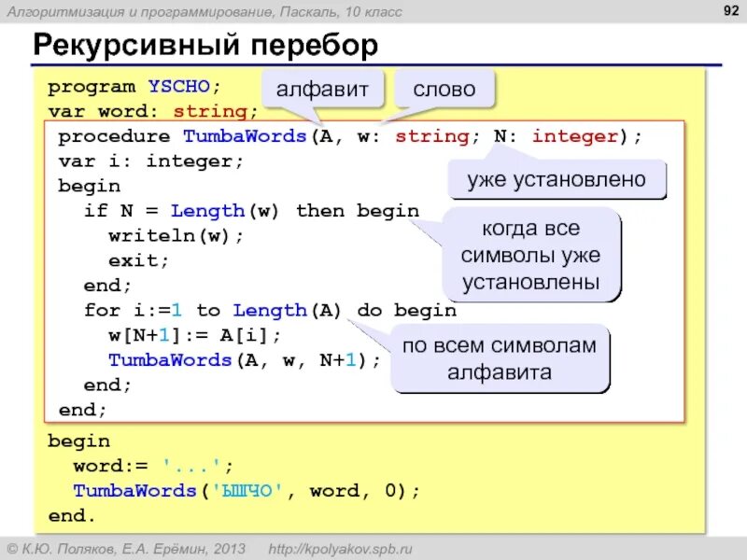Viewport: 747px width, 560px height.
Task: Click the procedure TumbaWords declaration line
Action: (x=350, y=136)
